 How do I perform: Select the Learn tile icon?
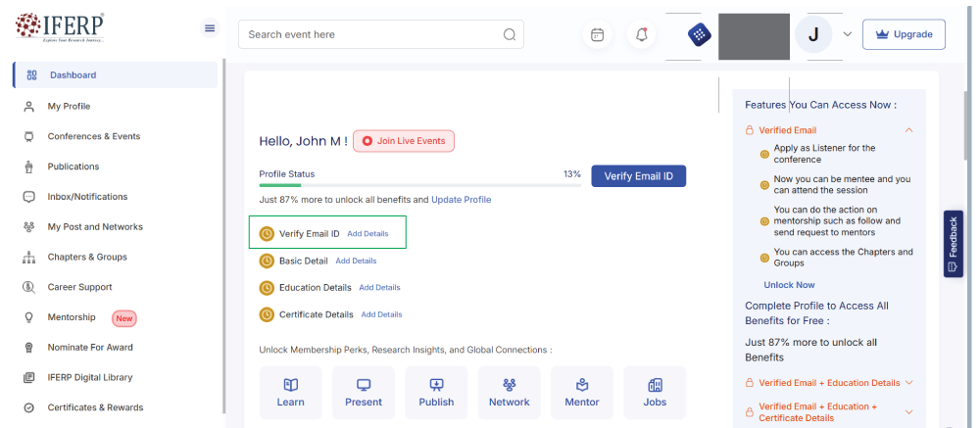coord(290,385)
